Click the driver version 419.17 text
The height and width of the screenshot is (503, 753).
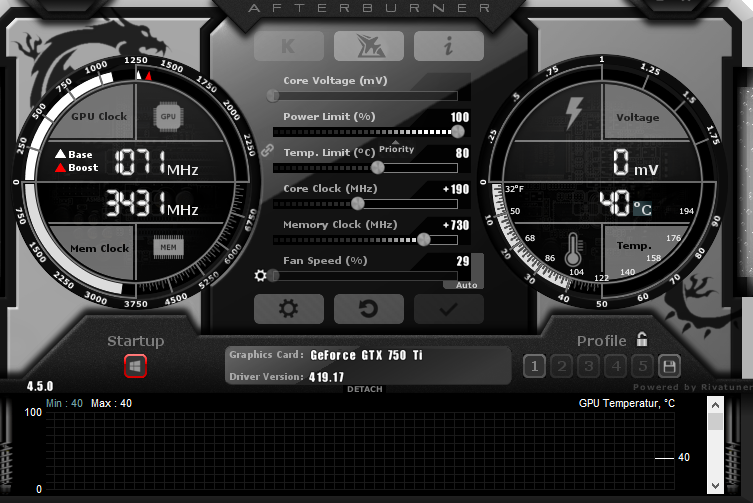327,377
